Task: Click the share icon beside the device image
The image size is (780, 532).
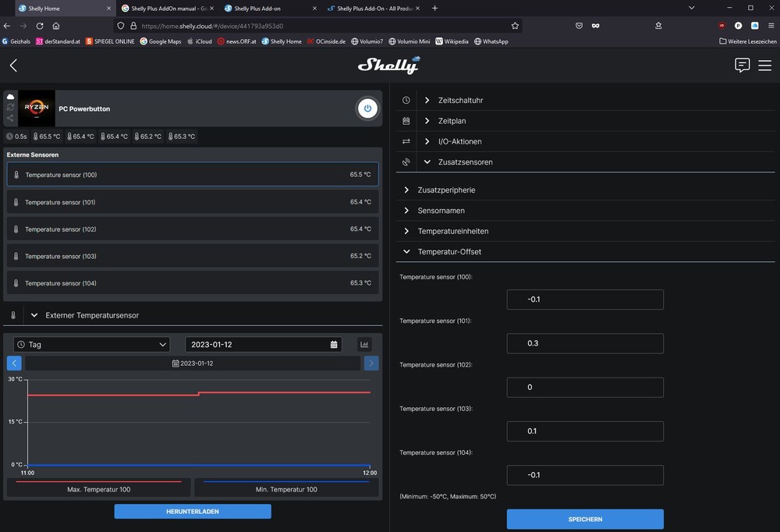Action: pyautogui.click(x=10, y=118)
